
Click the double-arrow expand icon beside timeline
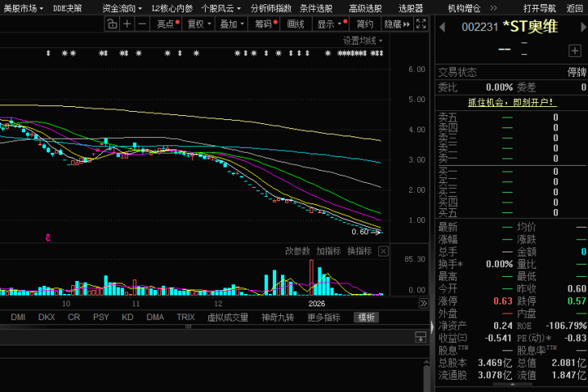[x=423, y=303]
